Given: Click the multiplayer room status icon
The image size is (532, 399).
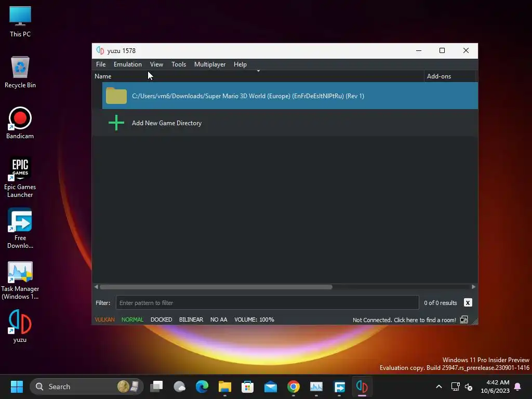Looking at the screenshot, I should click(x=464, y=320).
